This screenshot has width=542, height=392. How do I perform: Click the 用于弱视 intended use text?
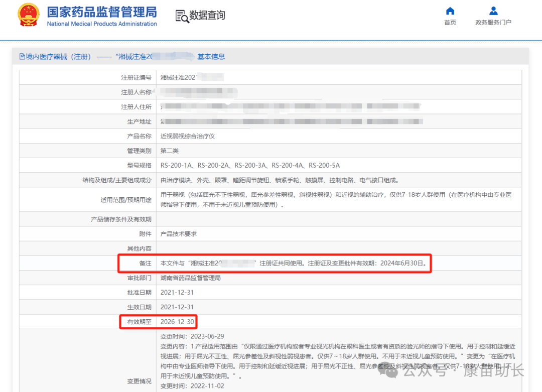click(x=336, y=200)
